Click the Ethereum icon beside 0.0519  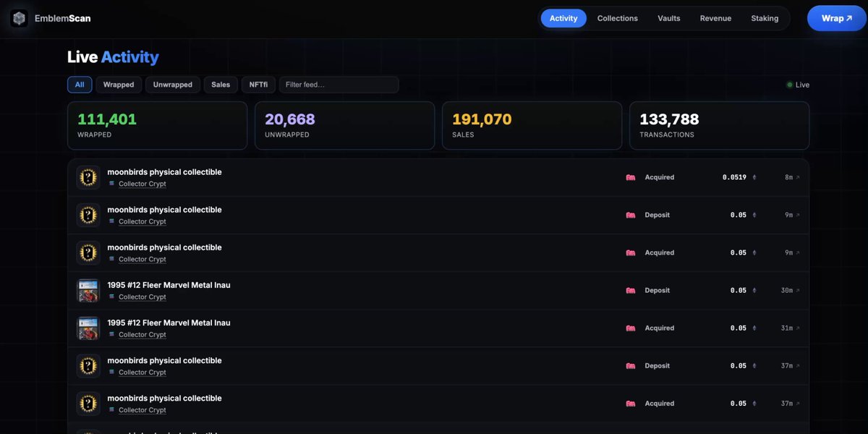coord(754,177)
